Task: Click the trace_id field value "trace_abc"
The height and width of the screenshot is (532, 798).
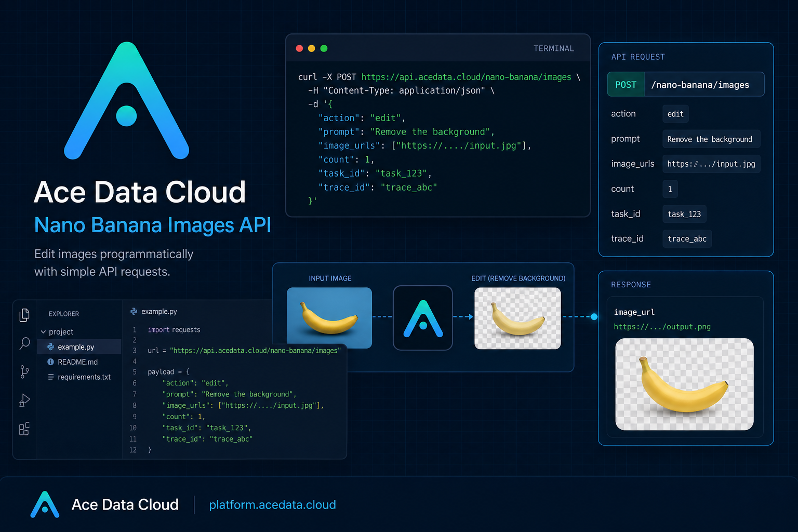Action: 687,239
